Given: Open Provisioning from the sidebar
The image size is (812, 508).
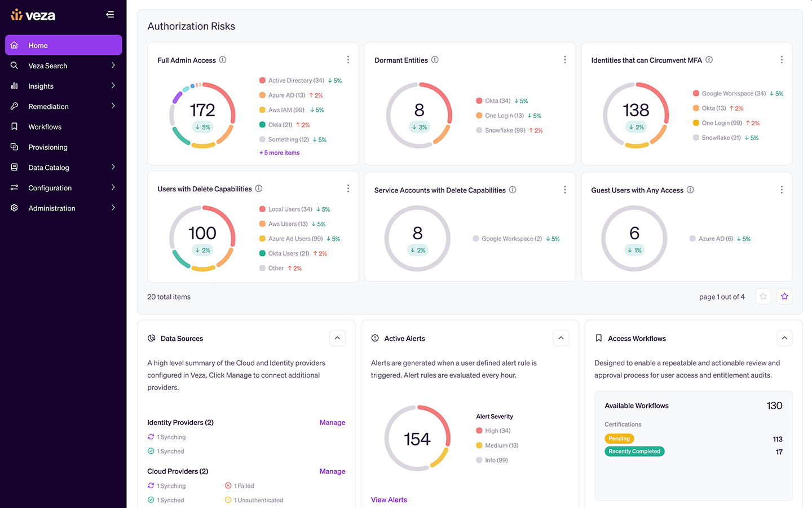Looking at the screenshot, I should (63, 147).
